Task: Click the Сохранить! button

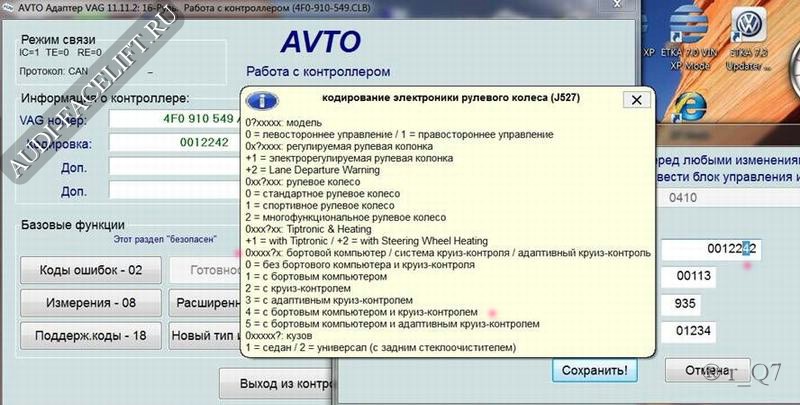Action: pos(595,370)
